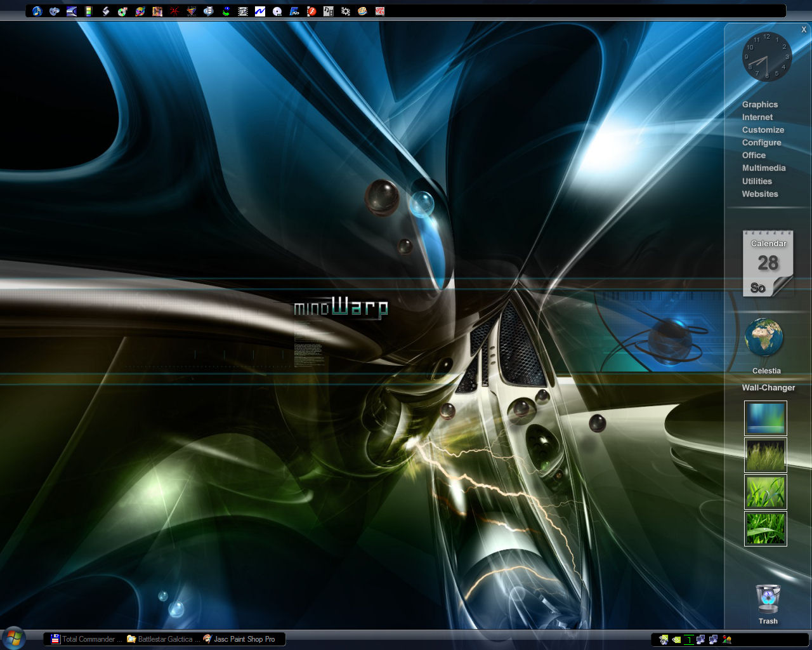Screen dimensions: 812x650
Task: Open the Internet sidebar menu
Action: click(x=757, y=117)
